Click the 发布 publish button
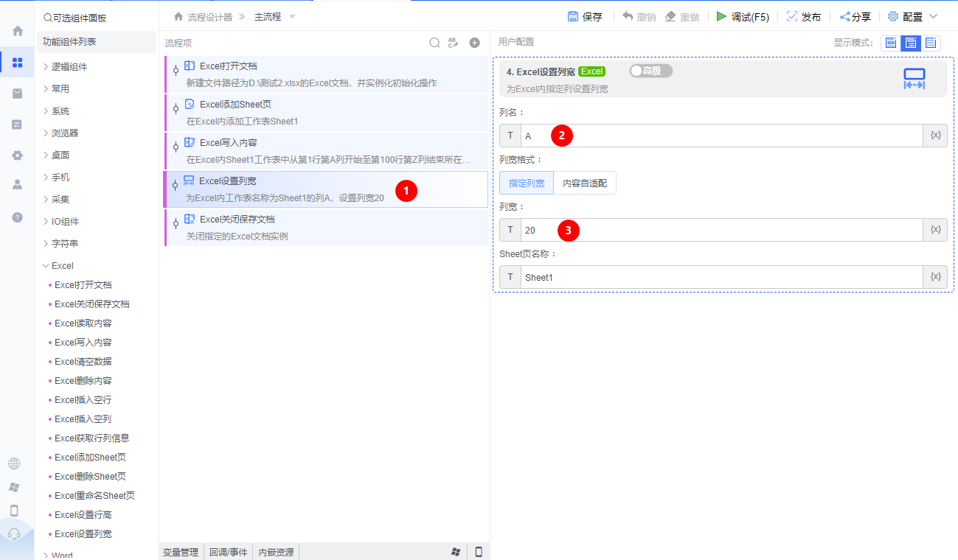Image resolution: width=958 pixels, height=560 pixels. (x=804, y=17)
